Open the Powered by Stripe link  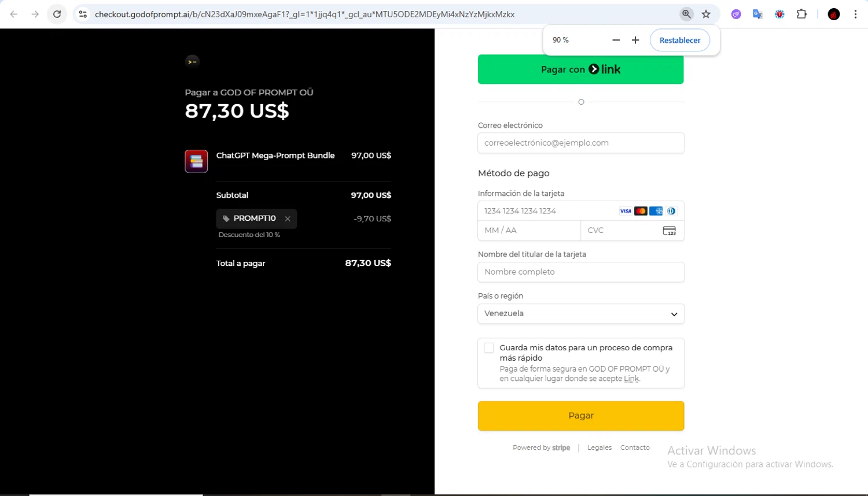(541, 447)
